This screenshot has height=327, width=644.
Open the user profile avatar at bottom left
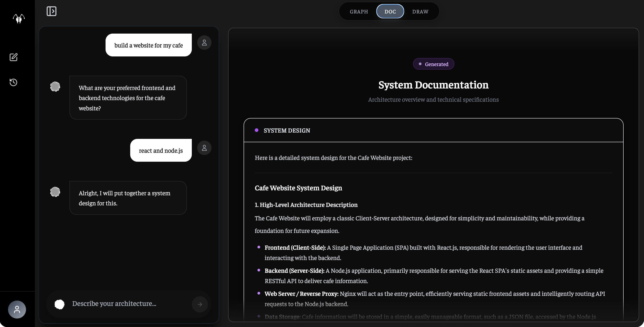pos(17,309)
